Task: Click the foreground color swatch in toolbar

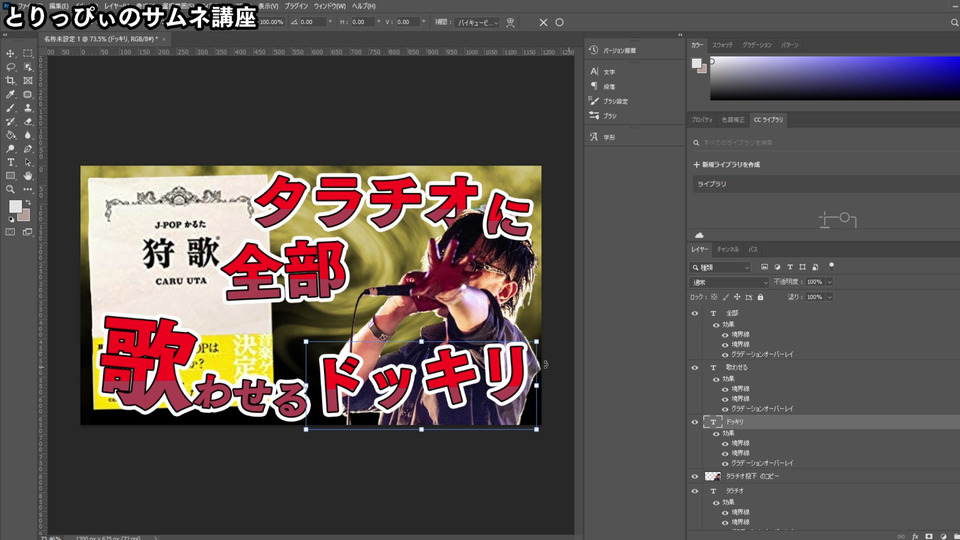Action: click(15, 206)
